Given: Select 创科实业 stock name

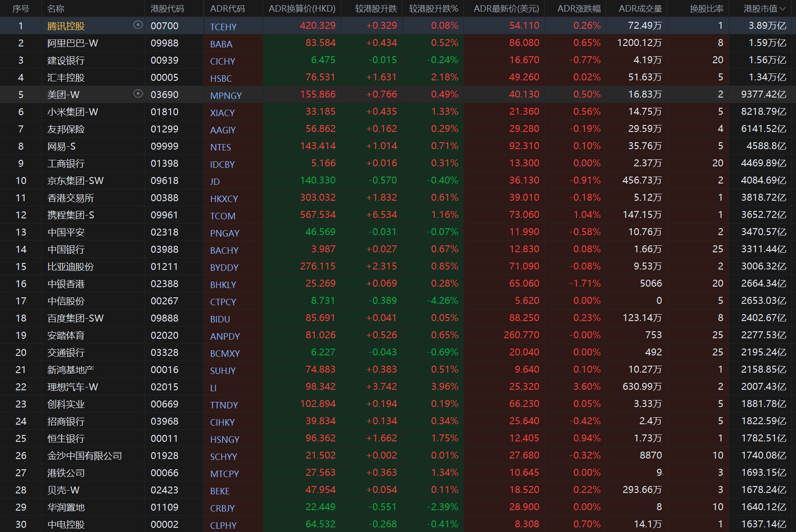Looking at the screenshot, I should pyautogui.click(x=66, y=404).
